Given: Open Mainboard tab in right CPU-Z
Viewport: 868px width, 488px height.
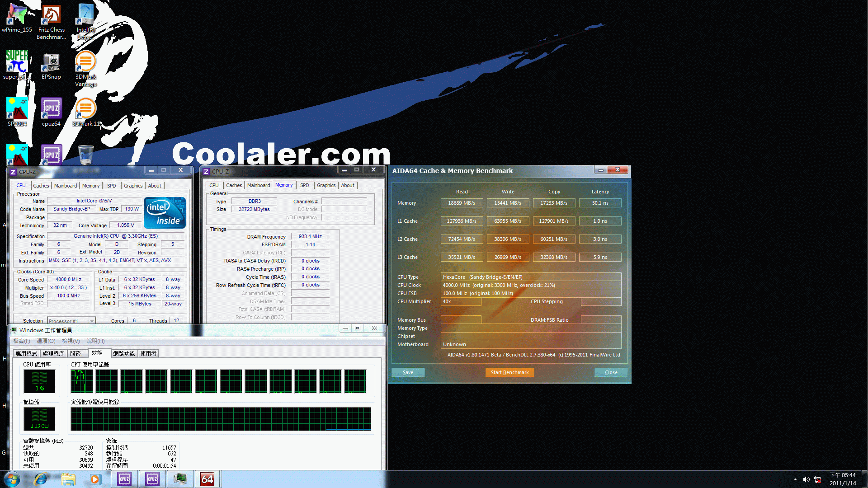Looking at the screenshot, I should tap(259, 185).
